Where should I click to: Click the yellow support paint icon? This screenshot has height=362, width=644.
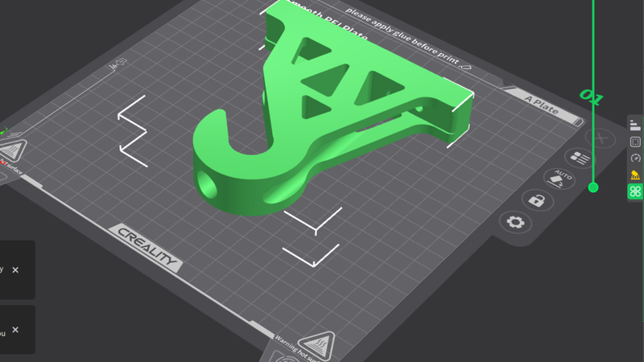click(x=635, y=175)
